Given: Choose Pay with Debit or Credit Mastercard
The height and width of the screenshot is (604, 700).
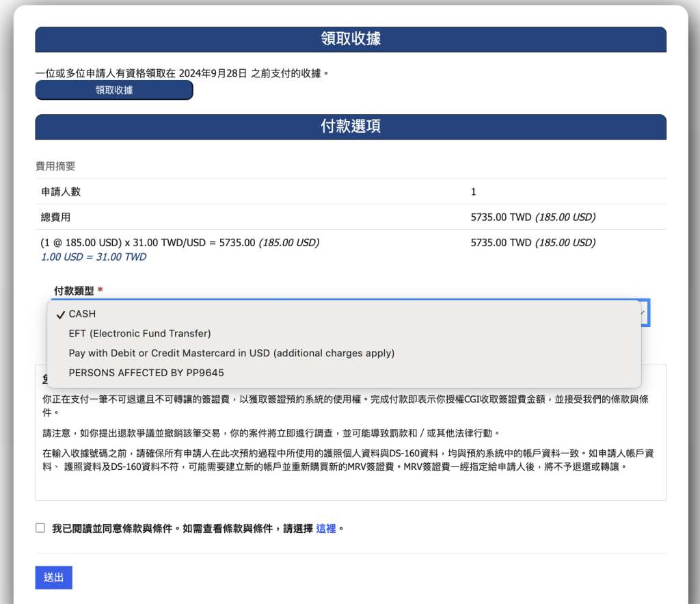Looking at the screenshot, I should pos(231,354).
